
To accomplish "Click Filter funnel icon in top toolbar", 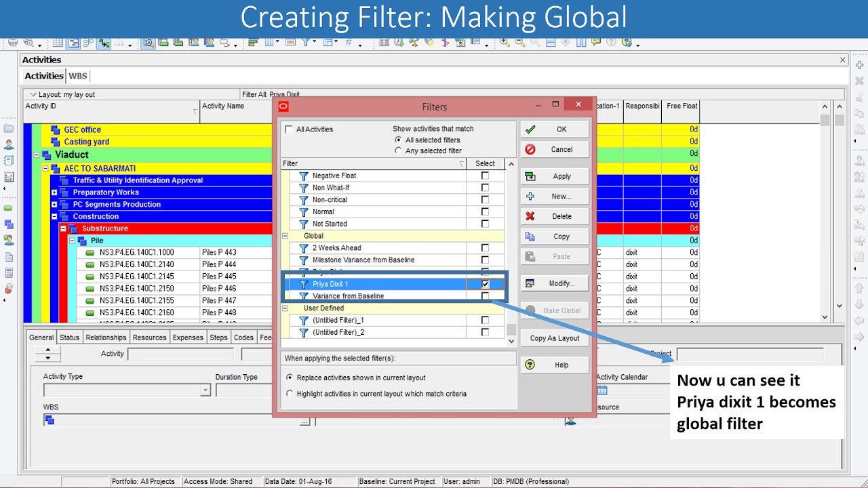I will 307,43.
